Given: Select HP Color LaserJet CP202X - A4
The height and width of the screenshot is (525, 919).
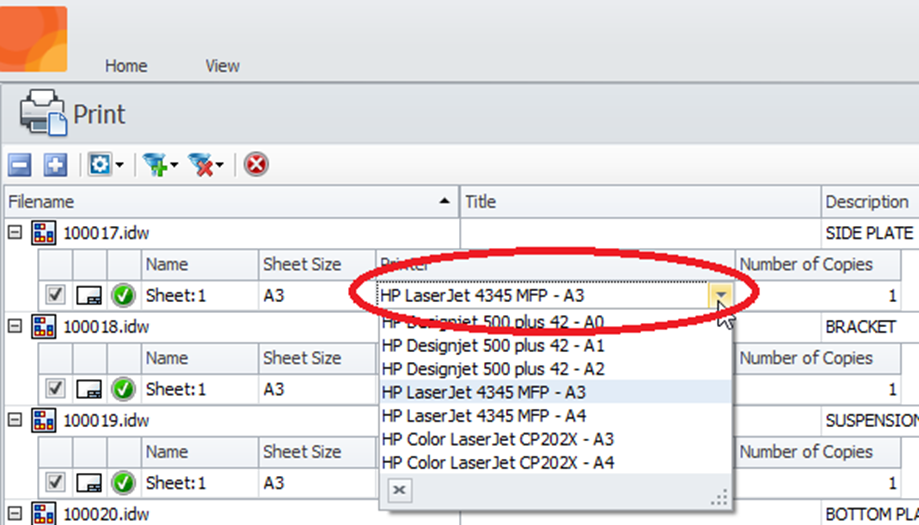Looking at the screenshot, I should (556, 463).
